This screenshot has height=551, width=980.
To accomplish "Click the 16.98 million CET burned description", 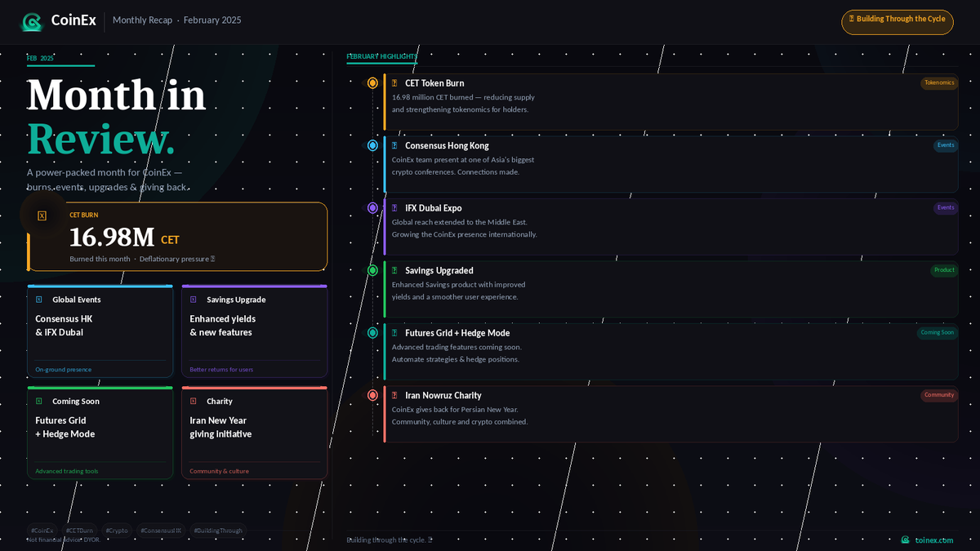I will click(x=463, y=104).
